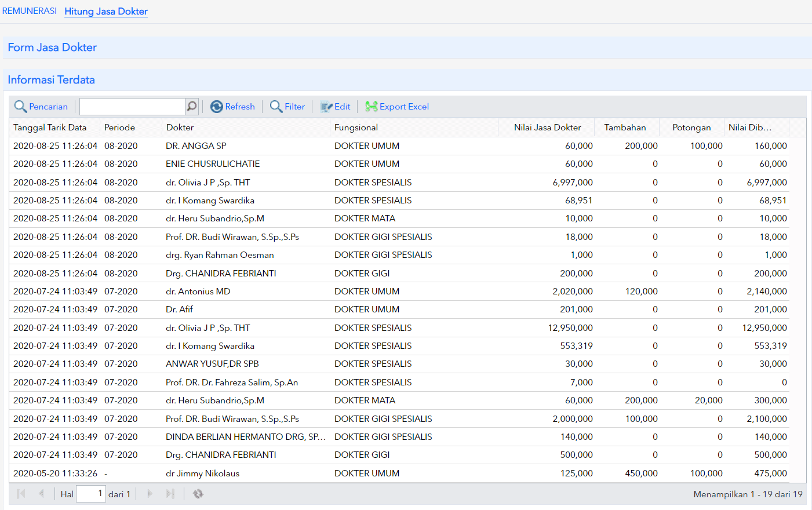Click the Edit button label

coord(342,107)
